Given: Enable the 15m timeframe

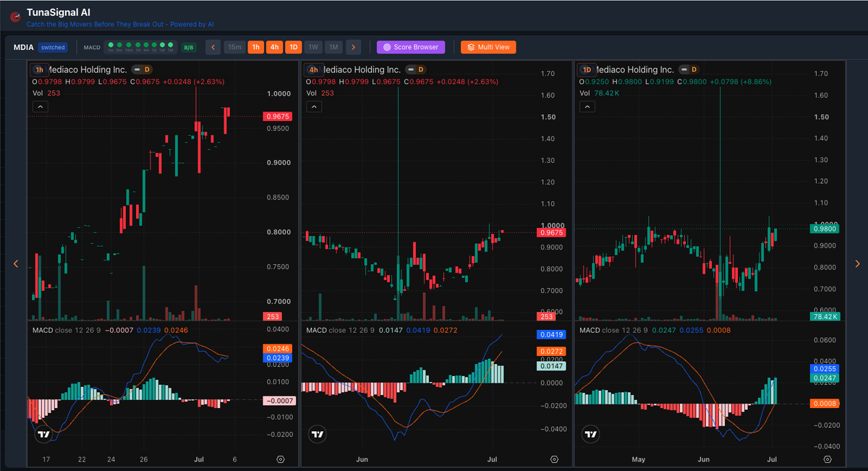Looking at the screenshot, I should tap(234, 47).
